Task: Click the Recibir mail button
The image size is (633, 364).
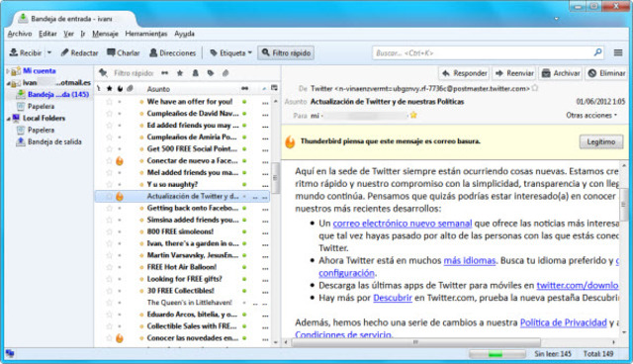Action: pos(26,52)
